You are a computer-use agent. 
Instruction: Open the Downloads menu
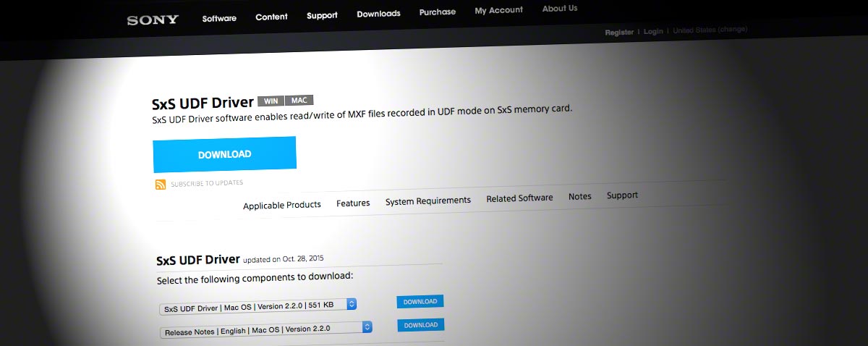tap(378, 14)
